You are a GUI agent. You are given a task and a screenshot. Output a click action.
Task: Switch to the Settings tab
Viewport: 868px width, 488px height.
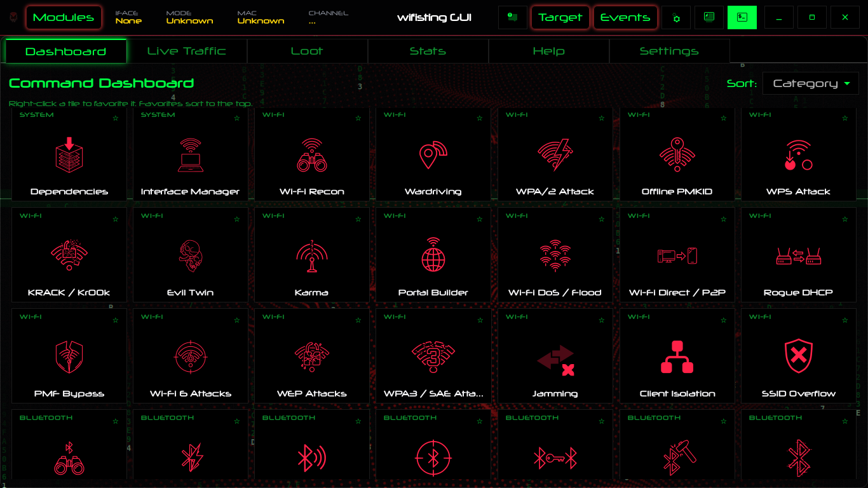point(670,51)
